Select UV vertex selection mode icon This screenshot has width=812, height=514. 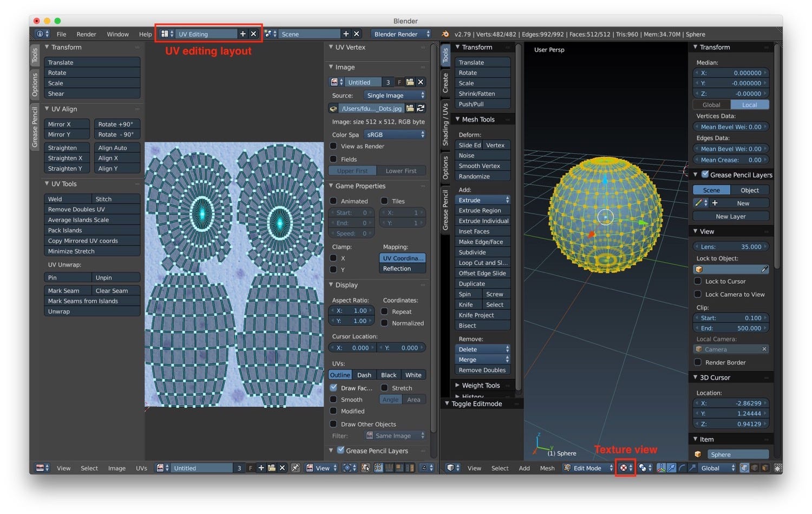point(378,468)
